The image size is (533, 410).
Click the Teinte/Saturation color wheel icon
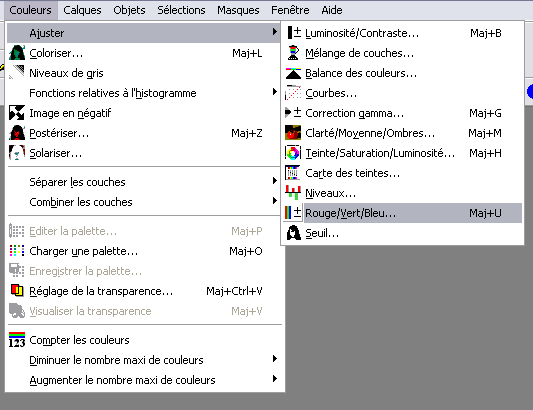[x=293, y=153]
